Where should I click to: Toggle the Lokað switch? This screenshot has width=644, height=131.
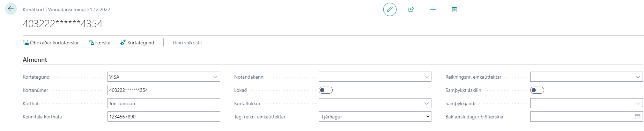326,90
